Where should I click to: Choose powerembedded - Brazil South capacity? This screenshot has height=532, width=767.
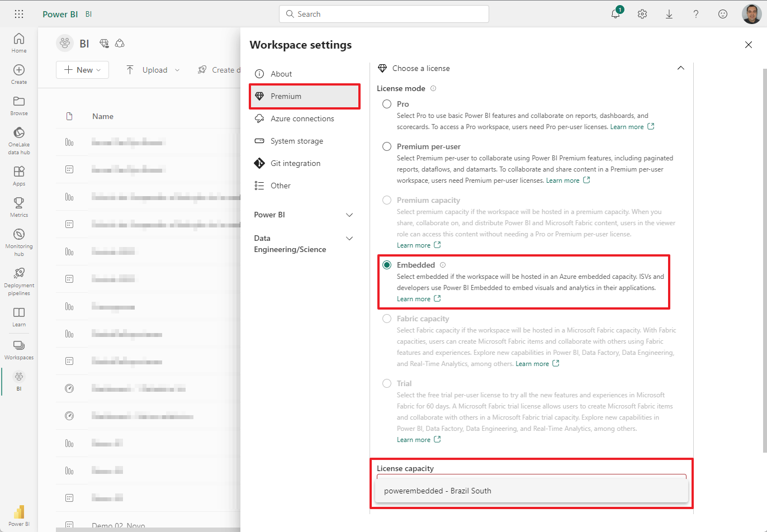438,491
